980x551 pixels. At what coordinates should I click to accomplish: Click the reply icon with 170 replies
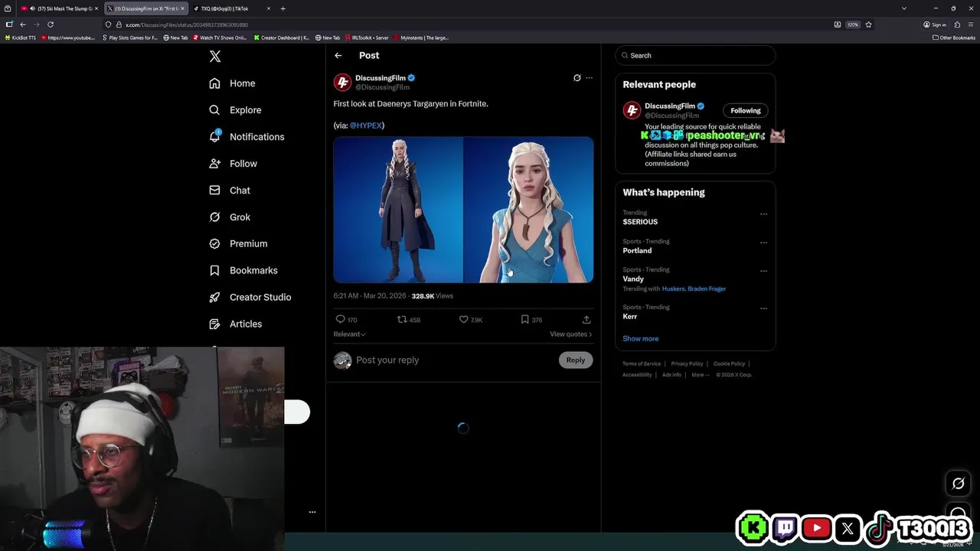click(x=341, y=320)
